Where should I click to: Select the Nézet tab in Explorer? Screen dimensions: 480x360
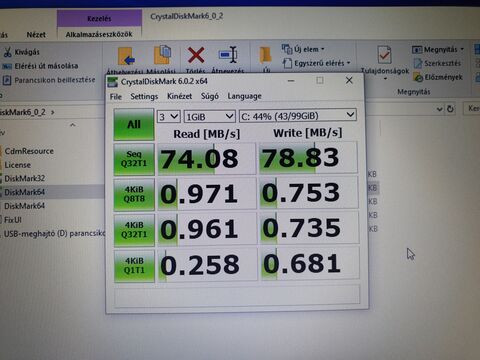[x=36, y=35]
